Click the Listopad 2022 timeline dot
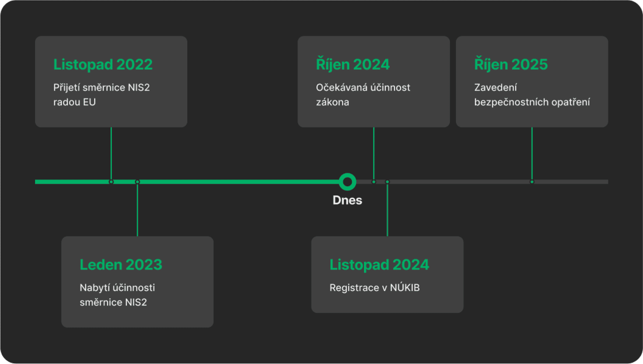 (111, 182)
